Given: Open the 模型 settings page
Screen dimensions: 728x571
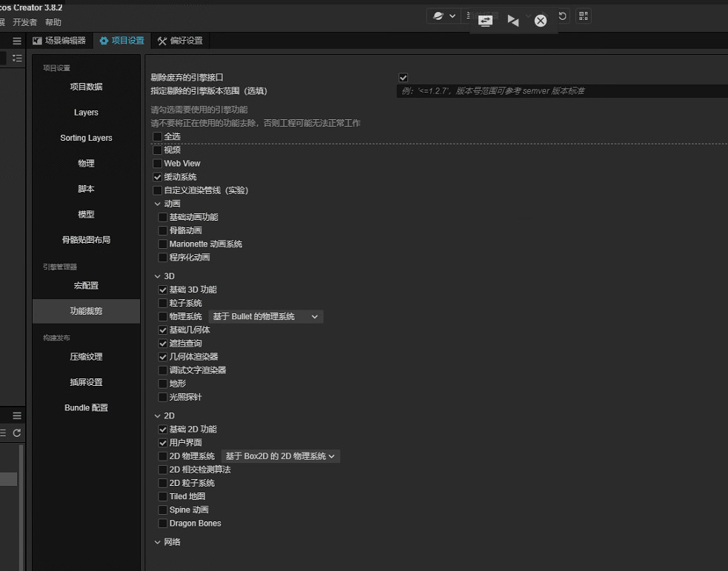Looking at the screenshot, I should pyautogui.click(x=86, y=215).
